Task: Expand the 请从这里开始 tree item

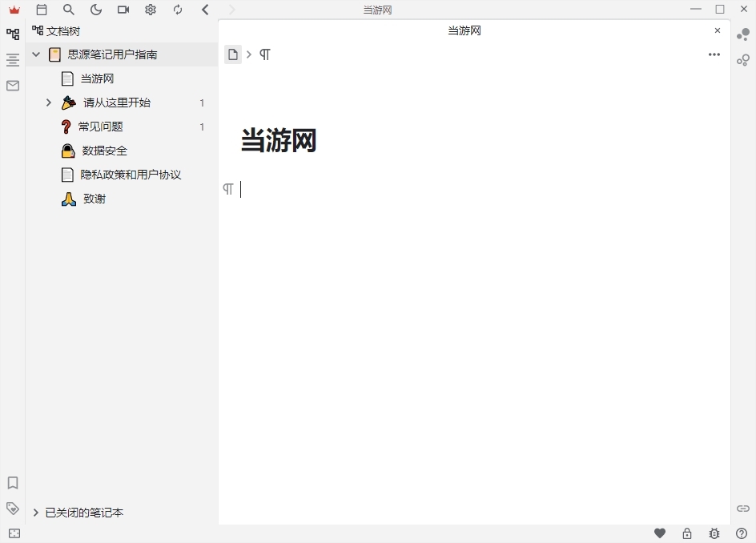Action: [48, 103]
